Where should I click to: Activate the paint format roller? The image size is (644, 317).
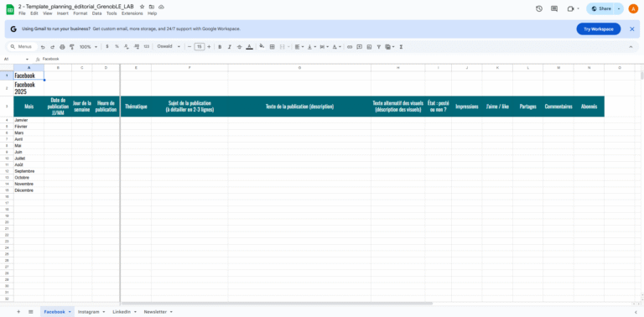coord(72,47)
